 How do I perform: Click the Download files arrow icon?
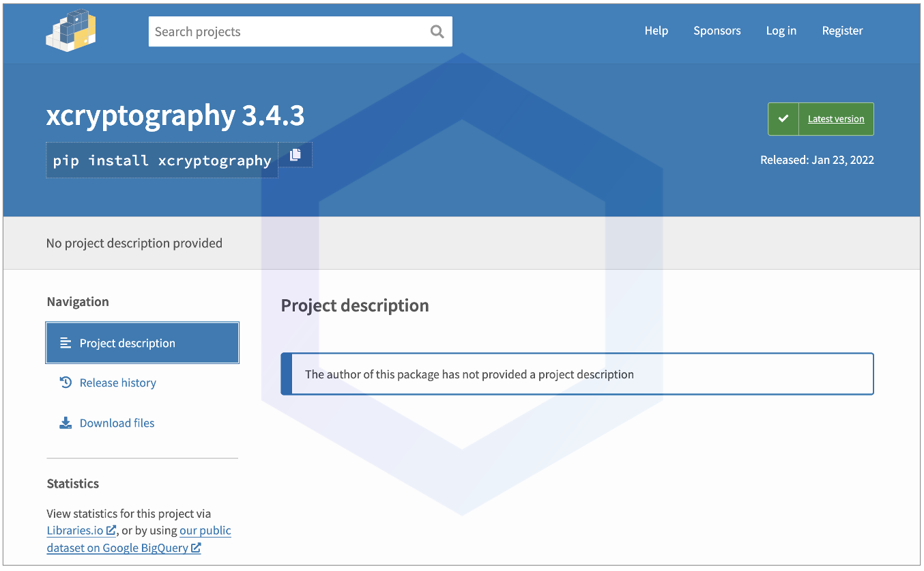(66, 423)
